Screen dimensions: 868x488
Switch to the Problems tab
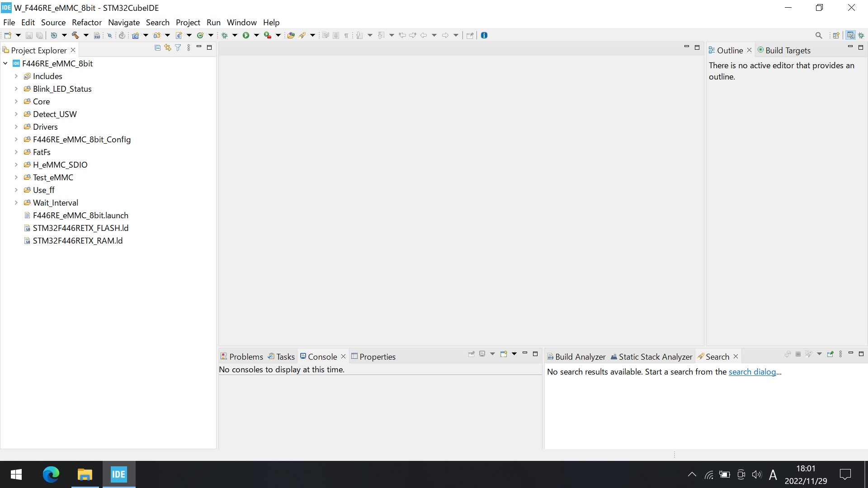pos(241,357)
